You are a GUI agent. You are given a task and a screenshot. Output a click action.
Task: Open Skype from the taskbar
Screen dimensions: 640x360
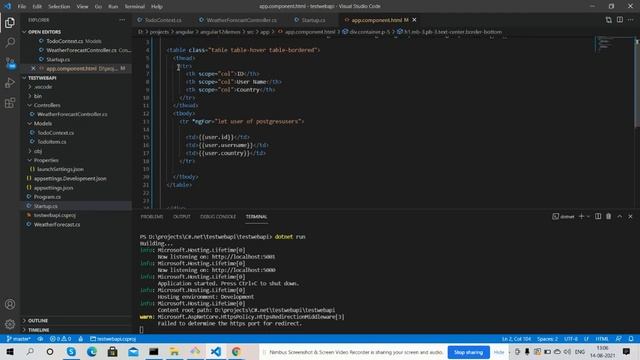tap(71, 352)
